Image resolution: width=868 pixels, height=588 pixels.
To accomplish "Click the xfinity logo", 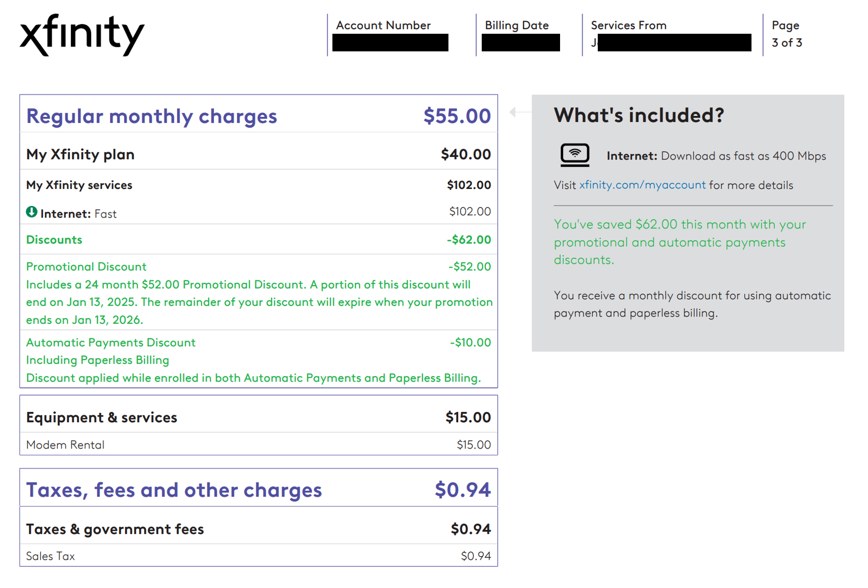I will pyautogui.click(x=82, y=35).
